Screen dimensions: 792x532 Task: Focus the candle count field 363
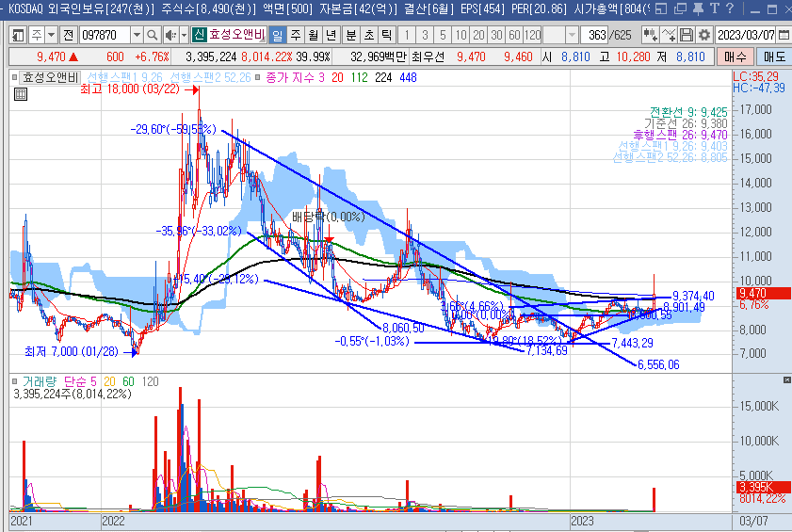tap(594, 35)
